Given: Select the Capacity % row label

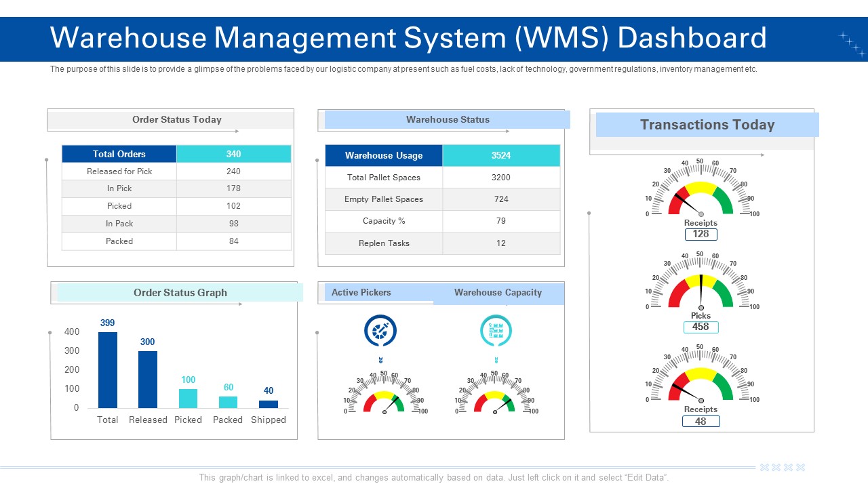Looking at the screenshot, I should pos(384,221).
